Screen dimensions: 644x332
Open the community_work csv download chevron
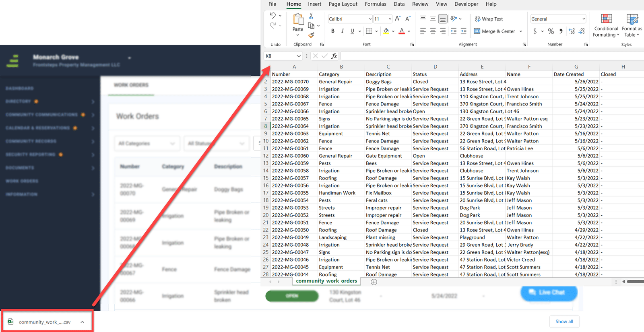[82, 322]
